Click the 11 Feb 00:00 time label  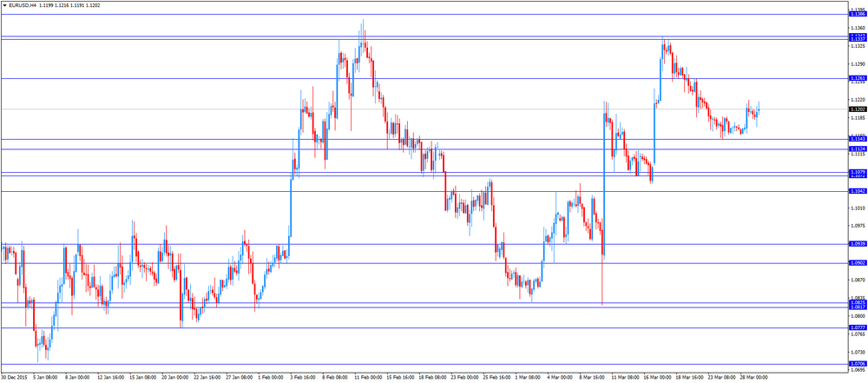[367, 377]
